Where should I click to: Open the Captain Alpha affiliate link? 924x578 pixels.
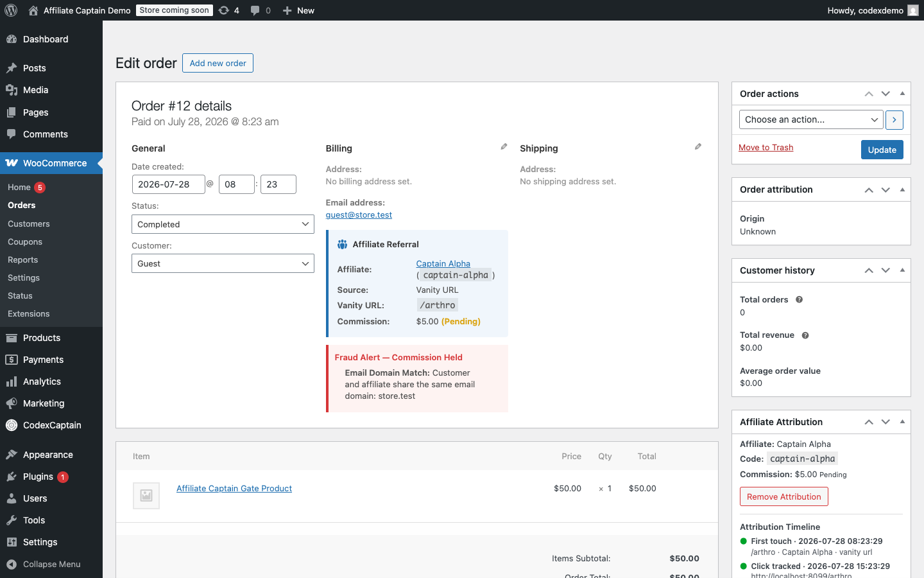pyautogui.click(x=443, y=263)
